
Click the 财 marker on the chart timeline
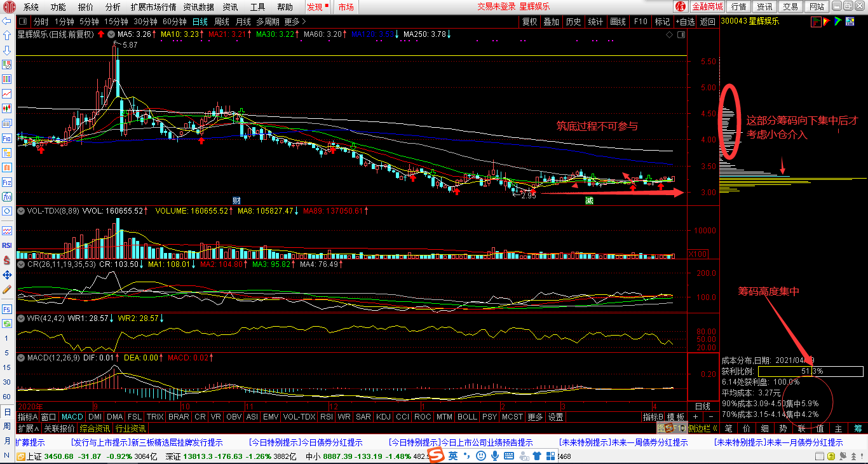[x=236, y=201]
